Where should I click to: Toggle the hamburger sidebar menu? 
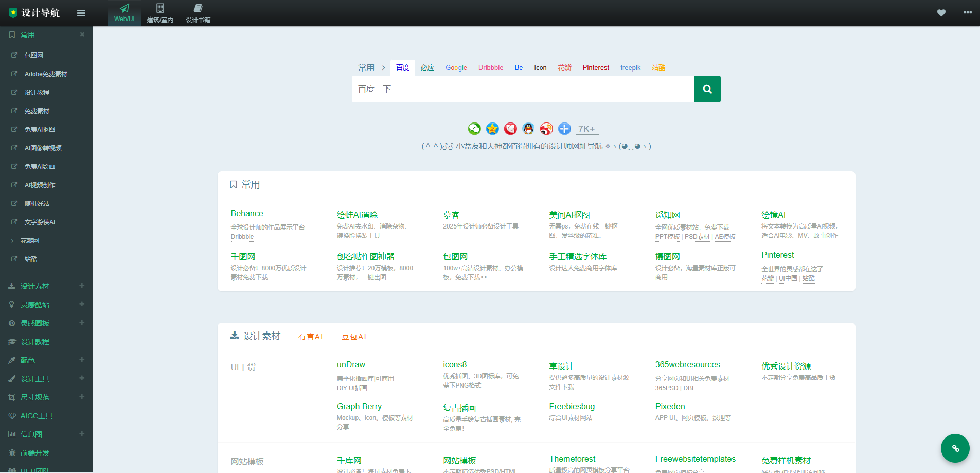point(81,13)
